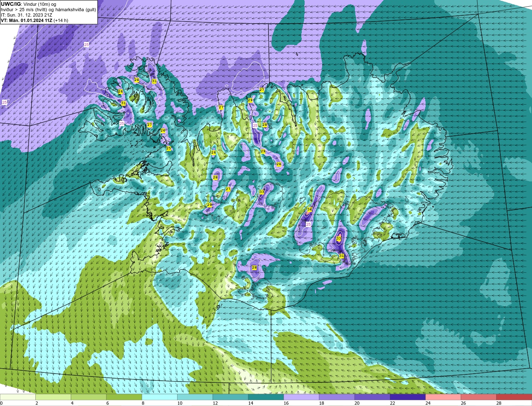Click the '0' tick on the legend scale
This screenshot has width=532, height=406.
[x=1, y=403]
